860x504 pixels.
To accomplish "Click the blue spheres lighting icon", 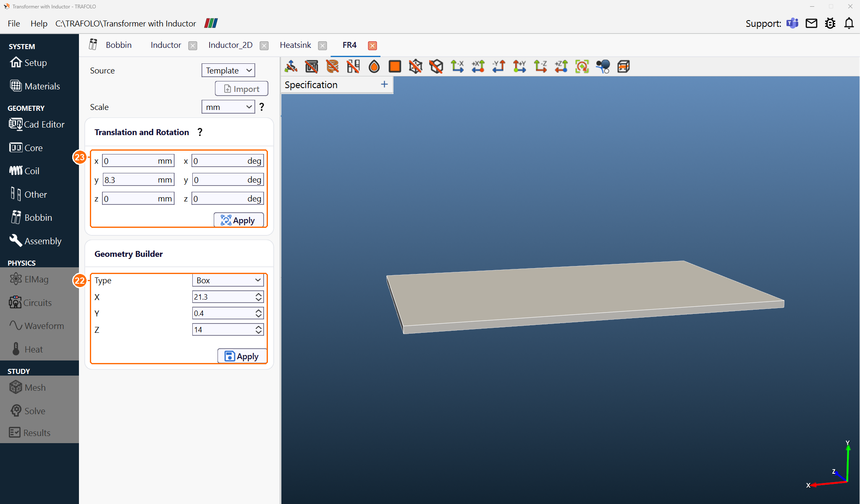I will click(603, 66).
